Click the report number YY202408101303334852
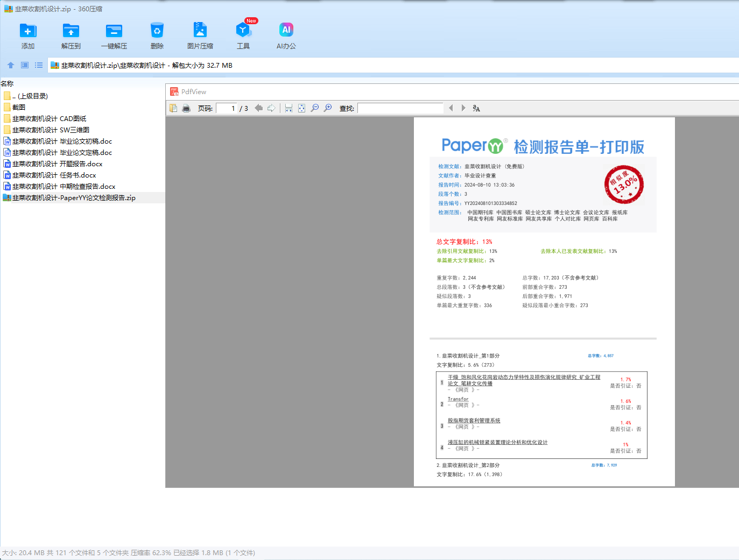Viewport: 739px width, 560px height. pyautogui.click(x=491, y=203)
